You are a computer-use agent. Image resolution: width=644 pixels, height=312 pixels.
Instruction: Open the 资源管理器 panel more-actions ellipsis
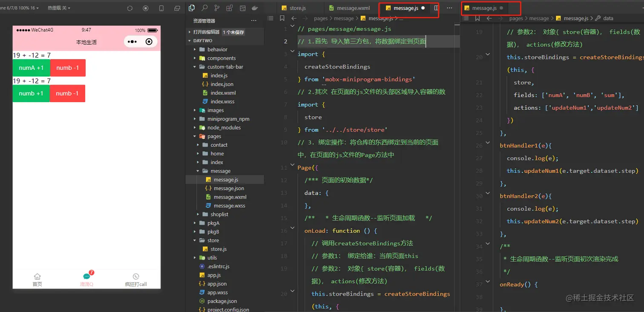click(254, 20)
